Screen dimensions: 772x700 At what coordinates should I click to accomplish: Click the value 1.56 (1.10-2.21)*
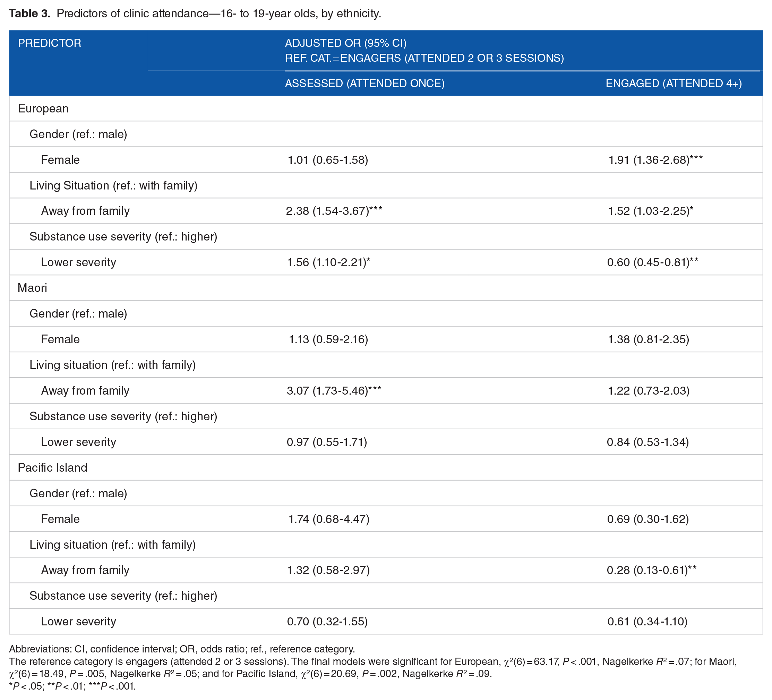pyautogui.click(x=328, y=262)
